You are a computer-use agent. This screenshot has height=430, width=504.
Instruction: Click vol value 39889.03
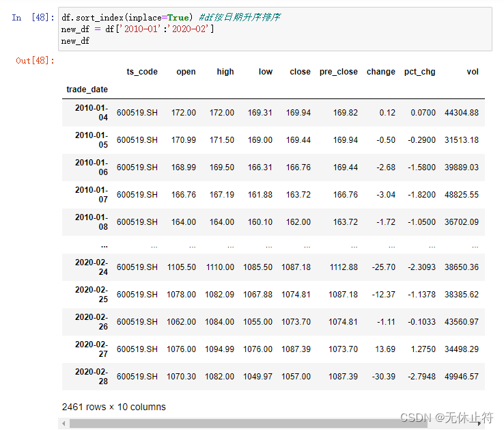coord(462,167)
